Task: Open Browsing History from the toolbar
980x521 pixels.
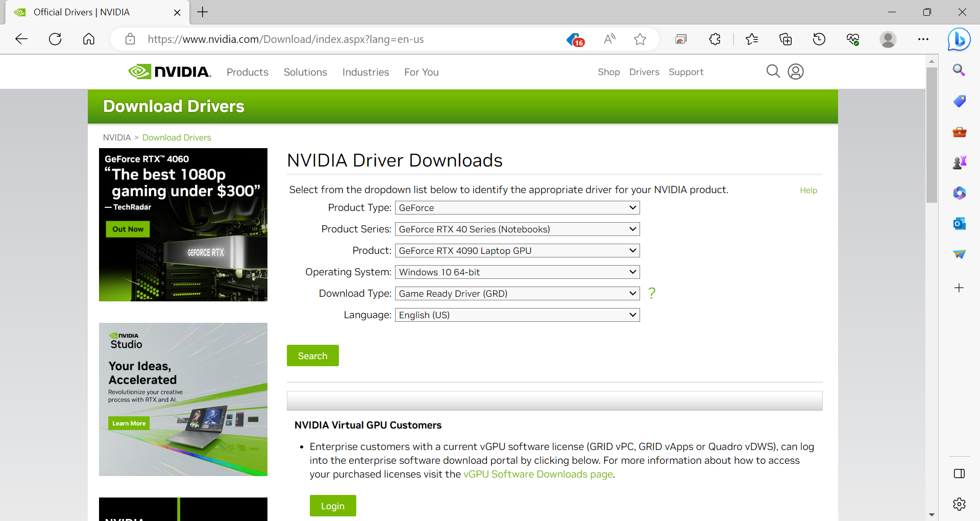Action: click(x=819, y=39)
